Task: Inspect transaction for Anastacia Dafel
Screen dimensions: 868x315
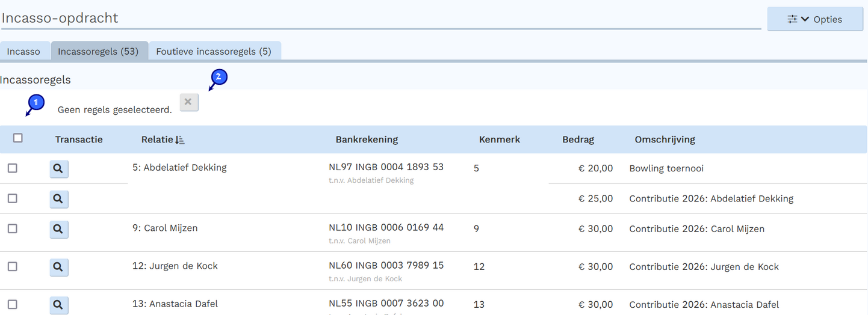Action: point(58,305)
